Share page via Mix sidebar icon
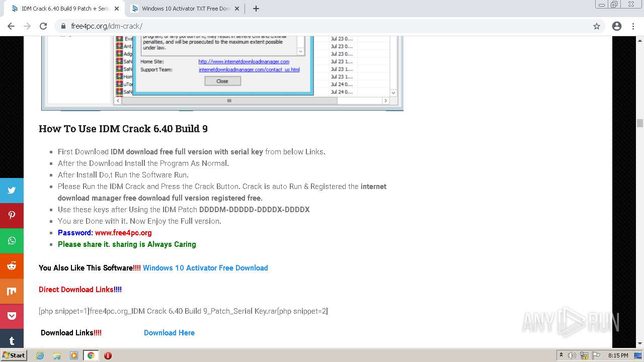The width and height of the screenshot is (644, 362). tap(12, 291)
